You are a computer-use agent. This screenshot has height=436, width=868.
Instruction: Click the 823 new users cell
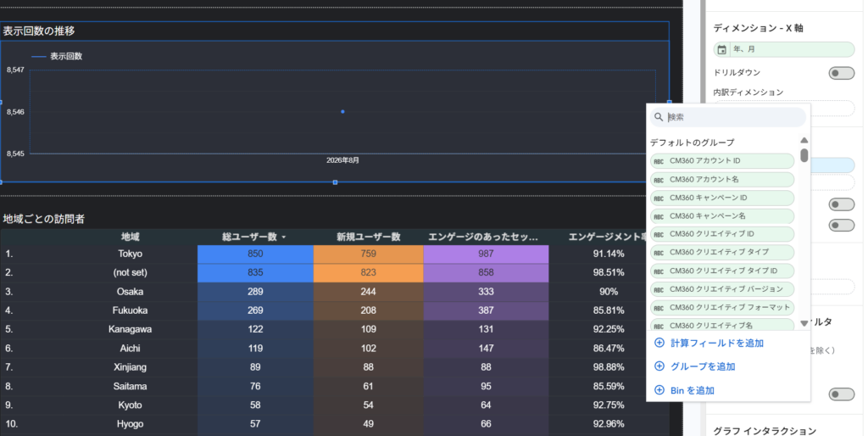pos(368,272)
